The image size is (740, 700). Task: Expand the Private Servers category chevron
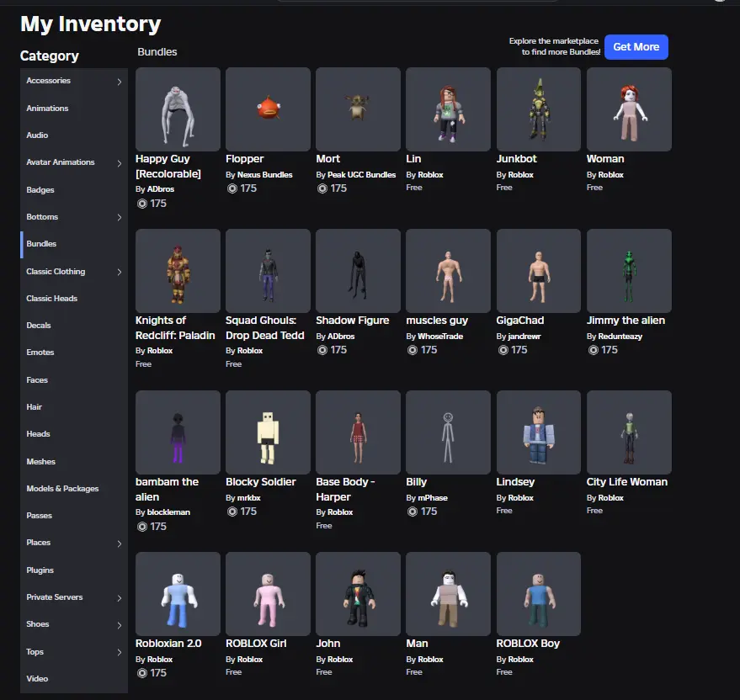(x=120, y=597)
